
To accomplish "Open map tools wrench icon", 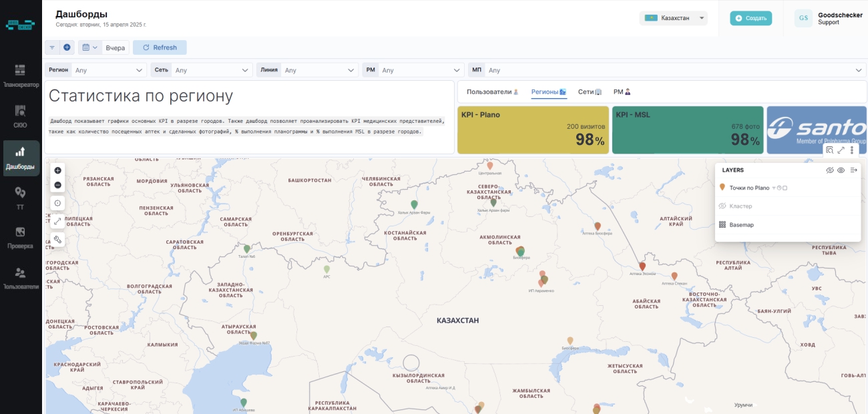I will (x=58, y=239).
